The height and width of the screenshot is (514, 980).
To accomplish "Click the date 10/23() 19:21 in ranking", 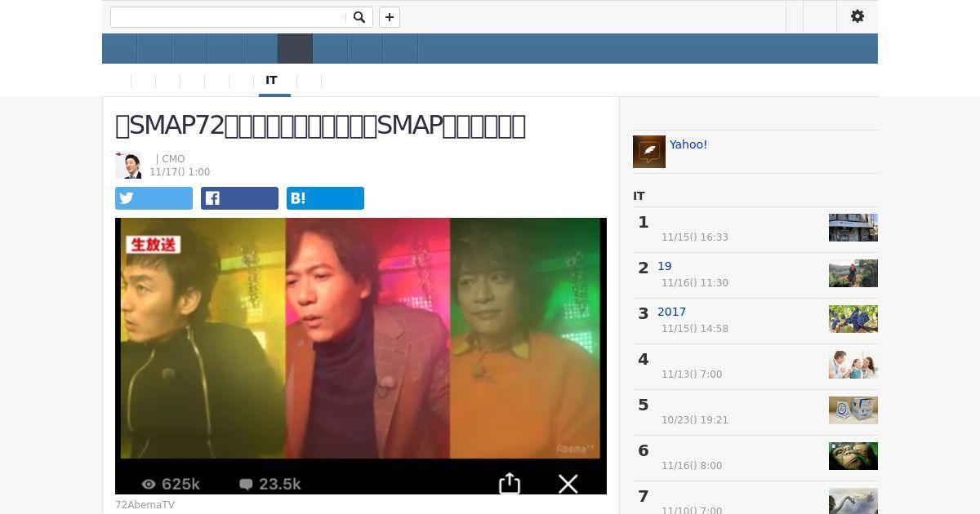I will point(695,420).
